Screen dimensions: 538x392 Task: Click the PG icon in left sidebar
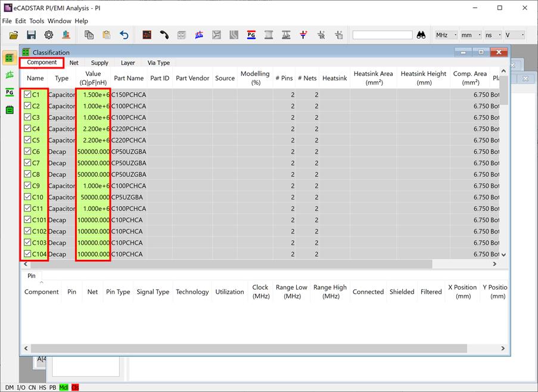(x=10, y=92)
